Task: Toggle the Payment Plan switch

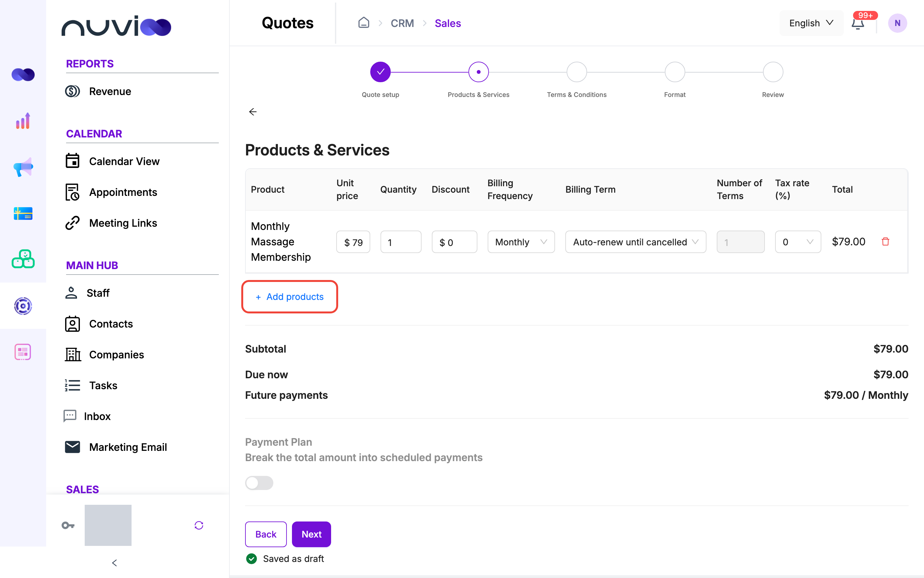Action: 259,483
